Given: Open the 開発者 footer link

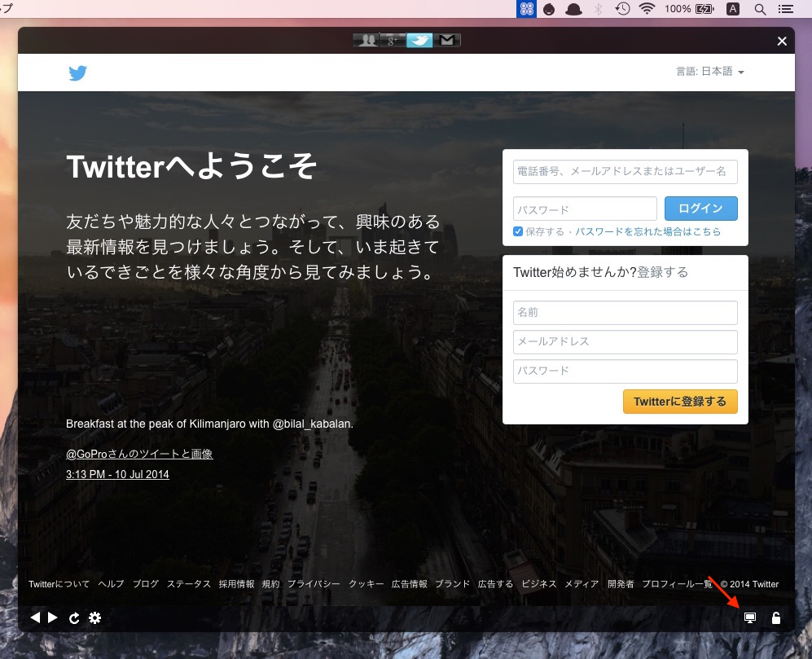Looking at the screenshot, I should pyautogui.click(x=621, y=584).
